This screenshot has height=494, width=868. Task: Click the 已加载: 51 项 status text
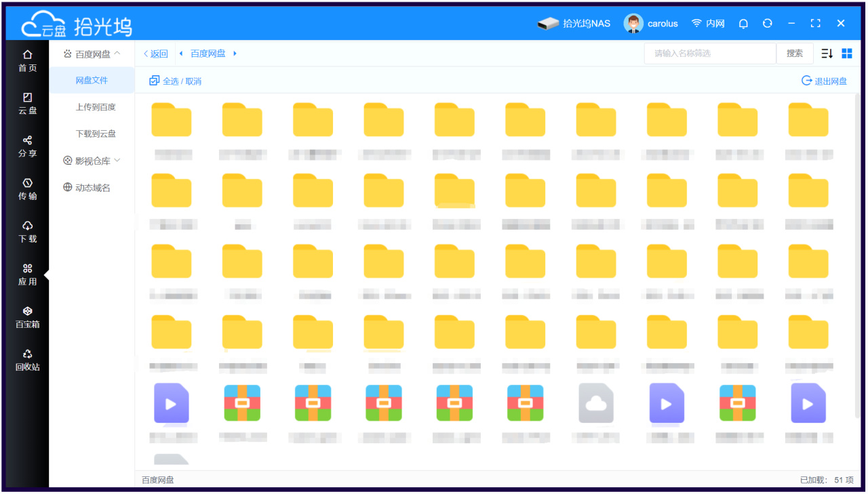click(x=827, y=480)
